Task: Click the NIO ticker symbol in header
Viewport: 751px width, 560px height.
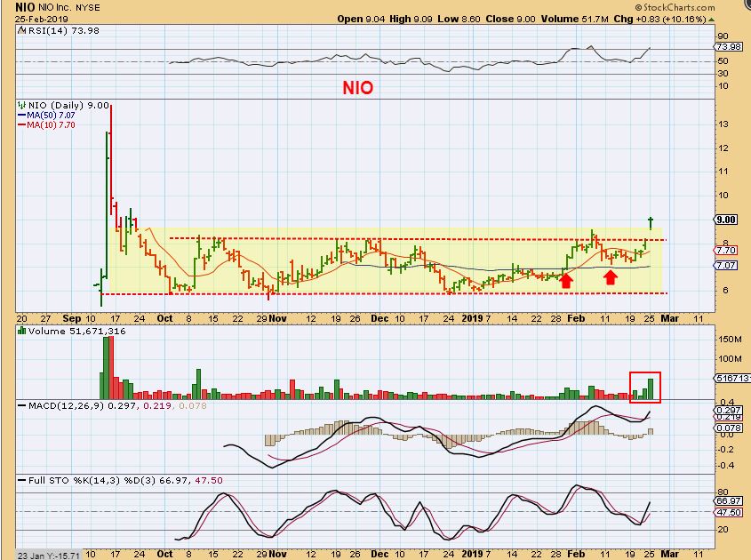Action: (24, 7)
